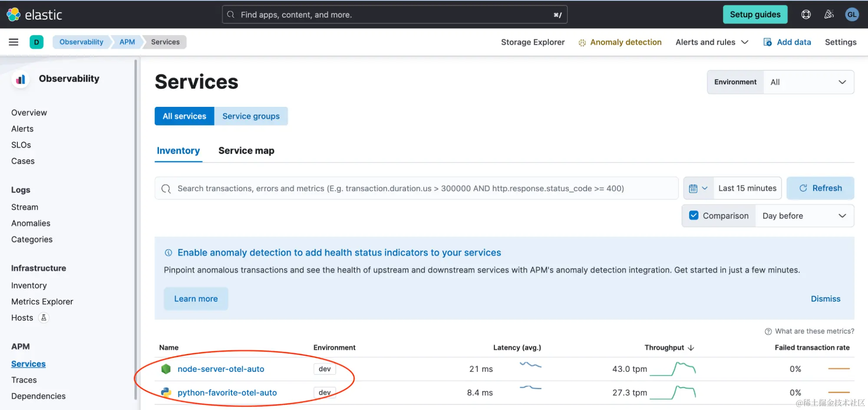Open the Last 15 minutes time picker

point(747,188)
